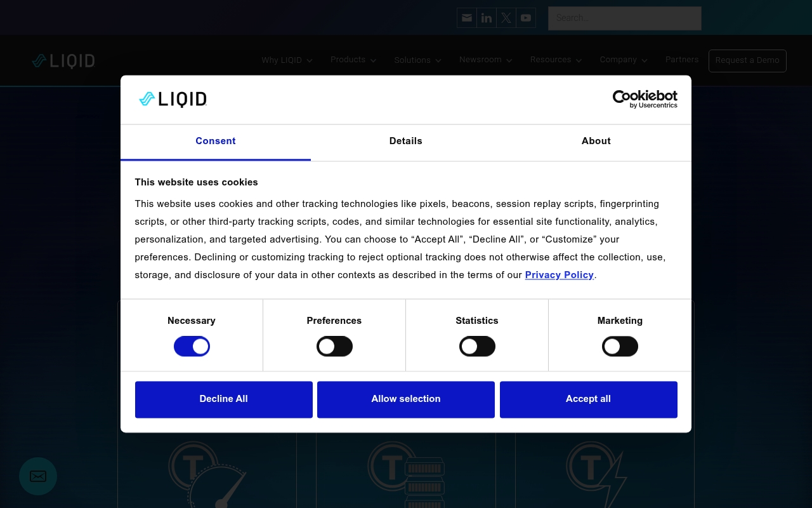
Task: Open the YouTube social icon
Action: point(526,18)
